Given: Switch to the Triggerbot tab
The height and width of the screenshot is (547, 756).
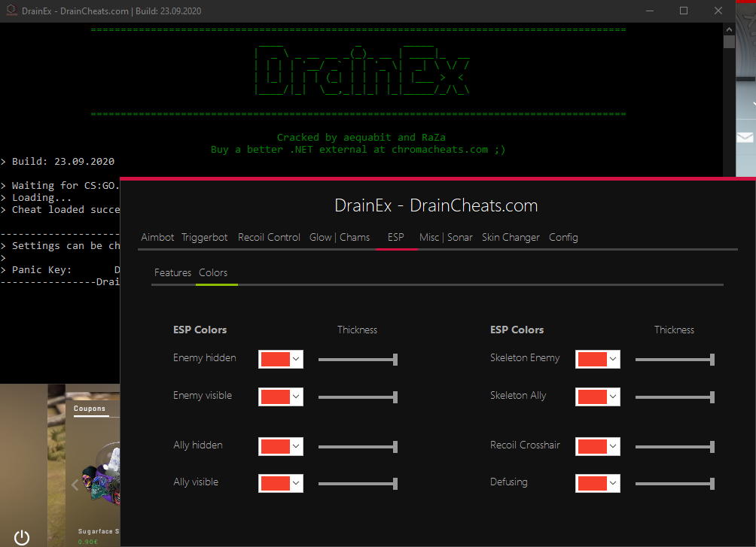Looking at the screenshot, I should pos(204,237).
